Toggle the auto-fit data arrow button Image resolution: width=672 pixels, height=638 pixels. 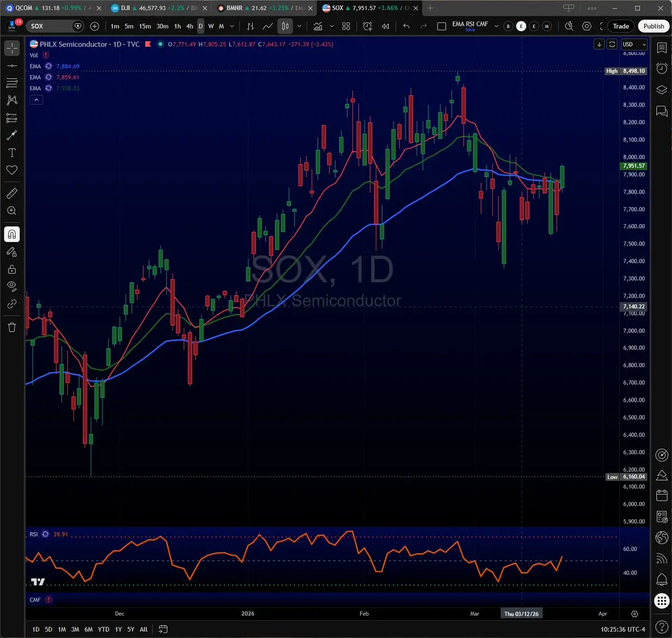[x=599, y=44]
